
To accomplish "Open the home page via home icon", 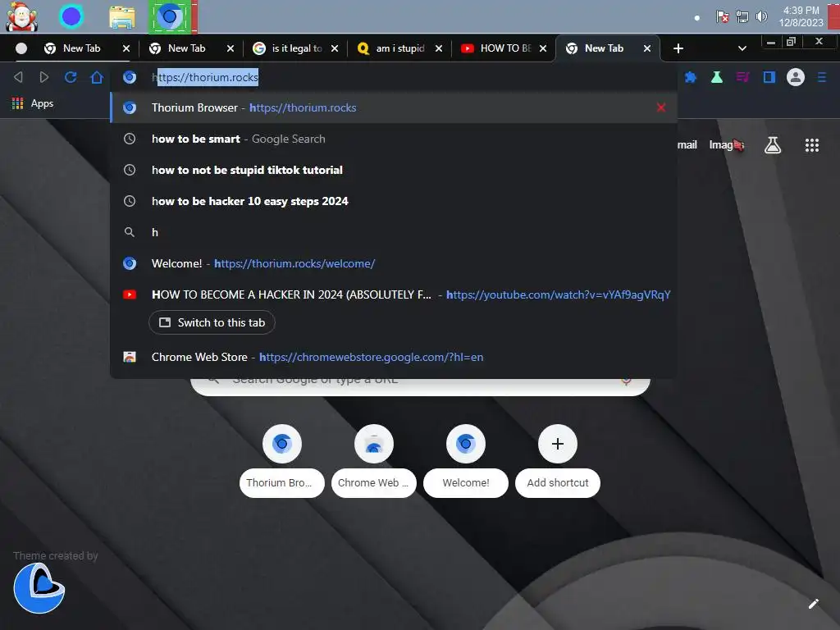I will coord(97,77).
